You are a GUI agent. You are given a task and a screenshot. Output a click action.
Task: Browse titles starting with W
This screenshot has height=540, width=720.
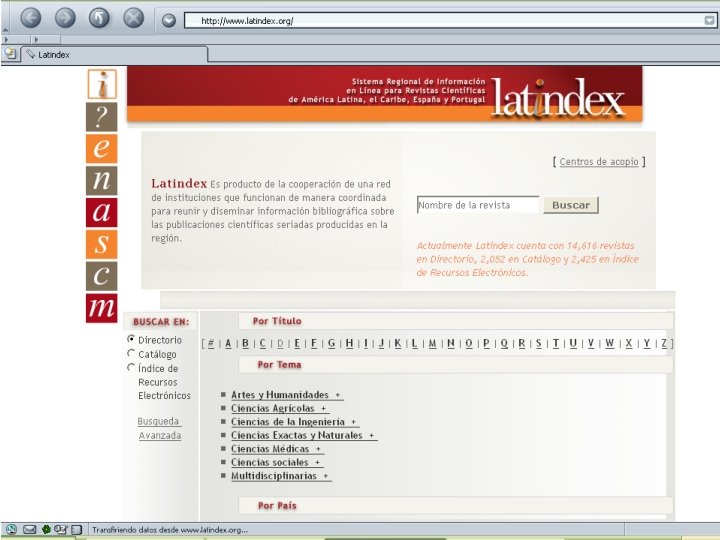coord(609,343)
